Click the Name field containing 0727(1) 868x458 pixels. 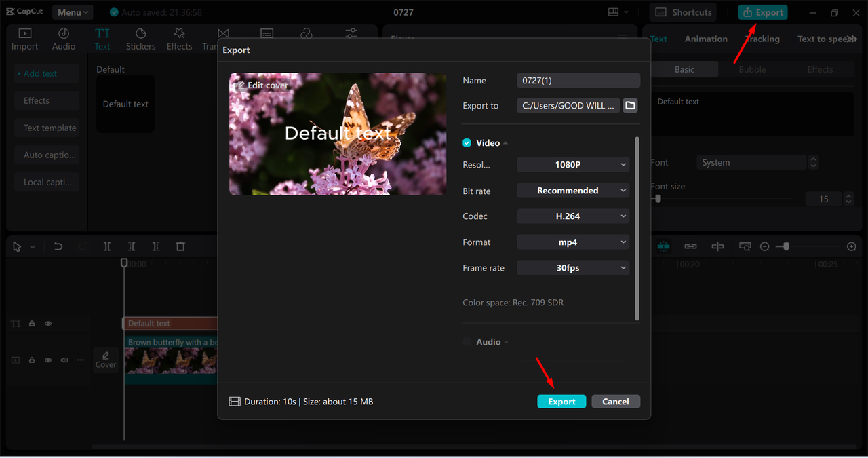tap(578, 80)
